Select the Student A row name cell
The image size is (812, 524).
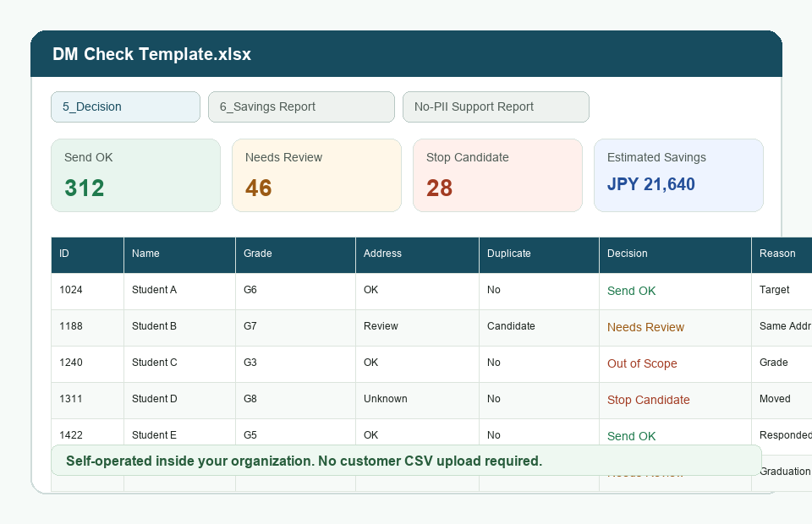click(179, 292)
